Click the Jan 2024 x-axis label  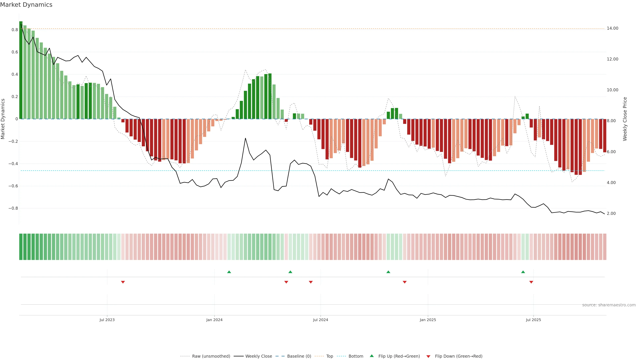click(214, 320)
